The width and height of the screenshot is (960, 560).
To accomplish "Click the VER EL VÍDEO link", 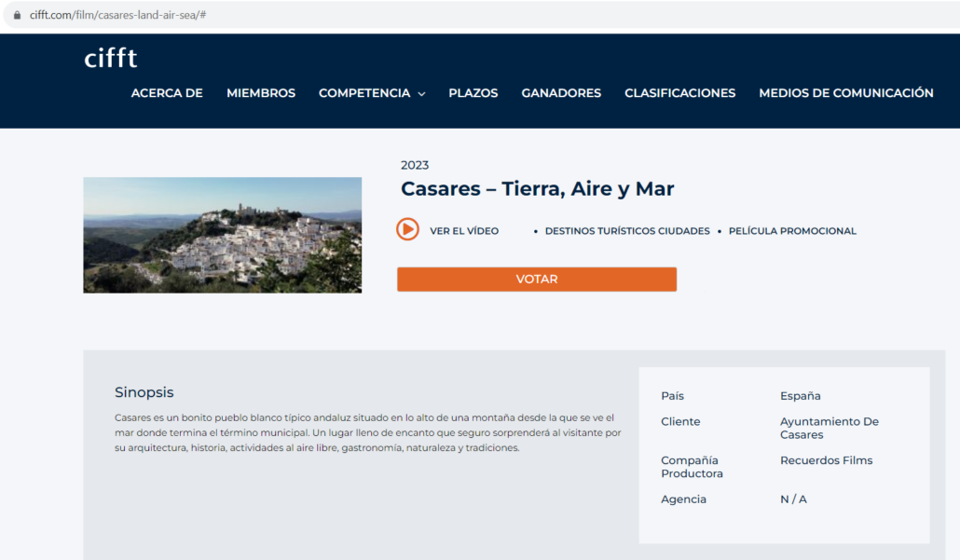I will 463,231.
